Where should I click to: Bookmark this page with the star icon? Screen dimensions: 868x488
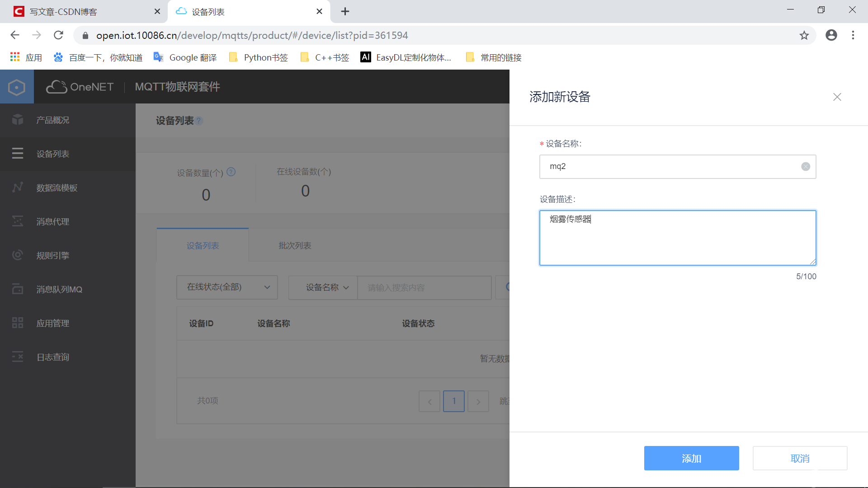click(804, 35)
